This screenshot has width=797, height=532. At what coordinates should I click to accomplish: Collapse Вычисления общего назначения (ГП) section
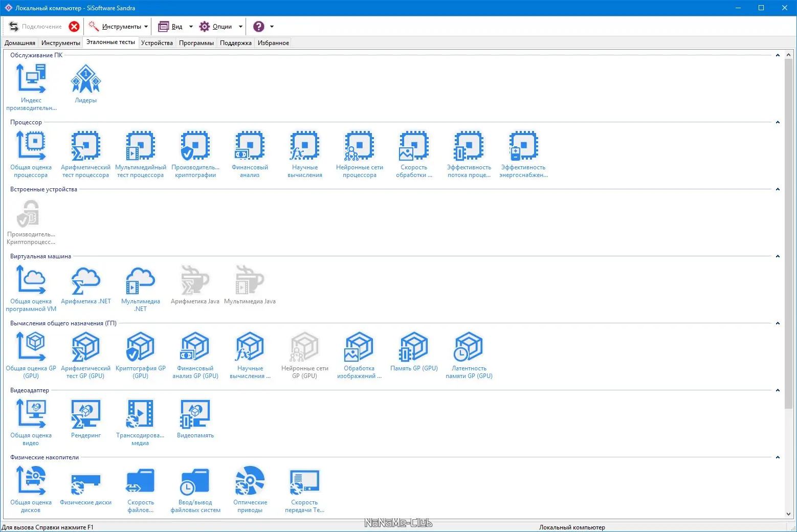coord(778,323)
